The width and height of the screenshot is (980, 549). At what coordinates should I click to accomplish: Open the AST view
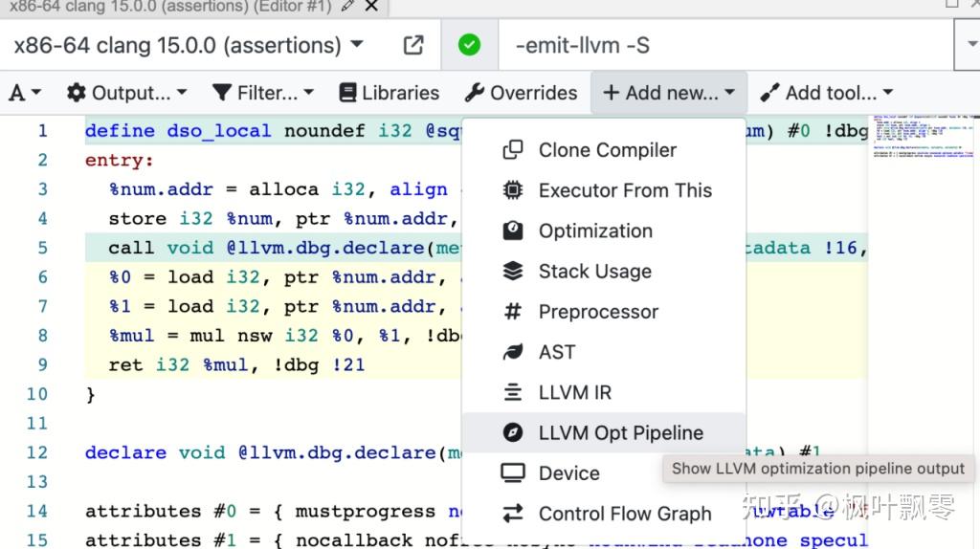click(604, 352)
